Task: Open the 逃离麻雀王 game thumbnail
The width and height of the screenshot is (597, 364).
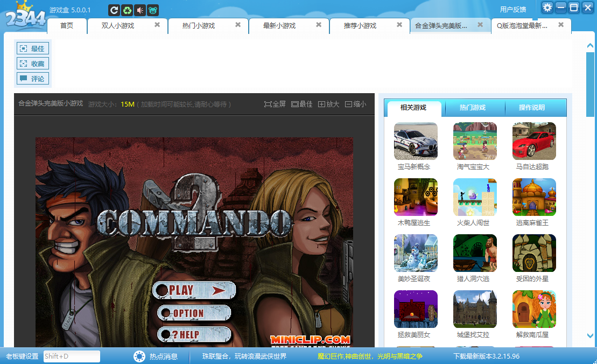Action: 534,197
